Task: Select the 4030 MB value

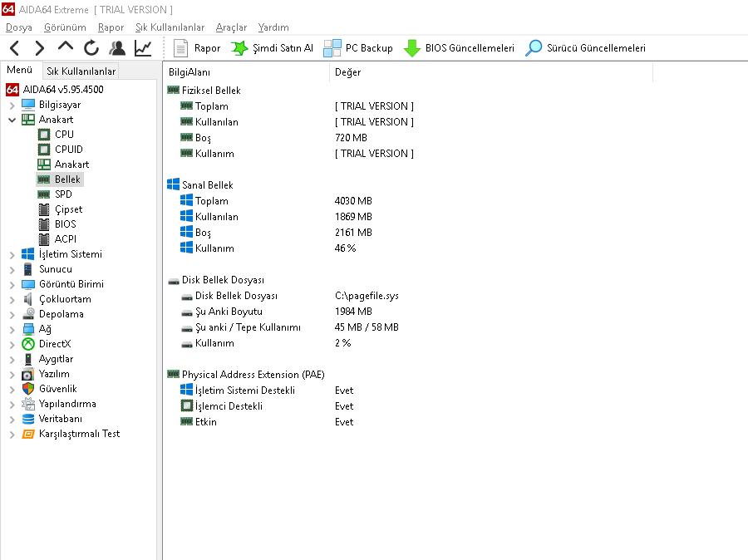Action: point(353,201)
